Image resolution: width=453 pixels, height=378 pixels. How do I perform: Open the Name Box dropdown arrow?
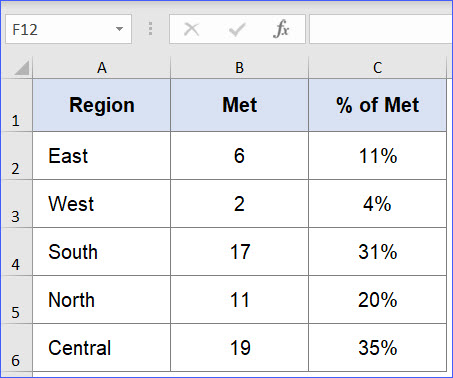[x=119, y=29]
